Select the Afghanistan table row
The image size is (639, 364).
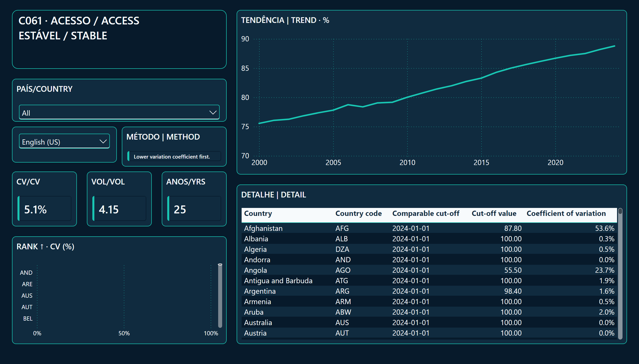click(x=429, y=228)
